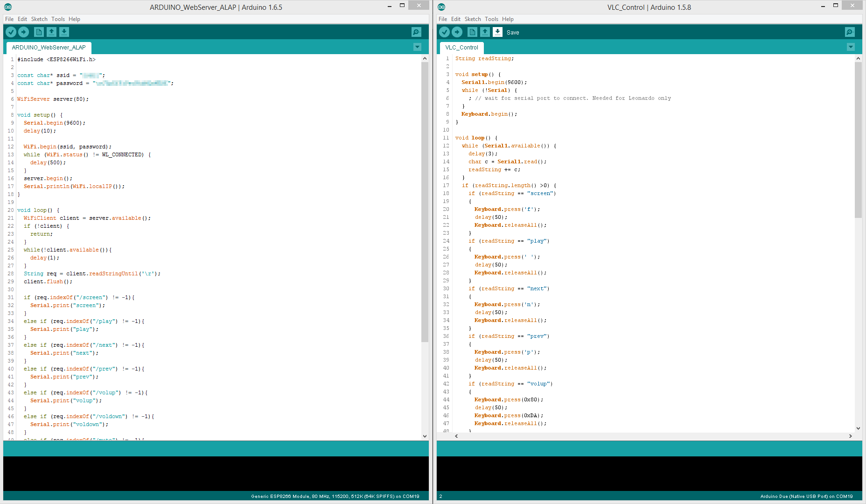This screenshot has width=866, height=504.
Task: Minimize the ARDUINO_WebServer_ALAP window
Action: click(x=389, y=6)
